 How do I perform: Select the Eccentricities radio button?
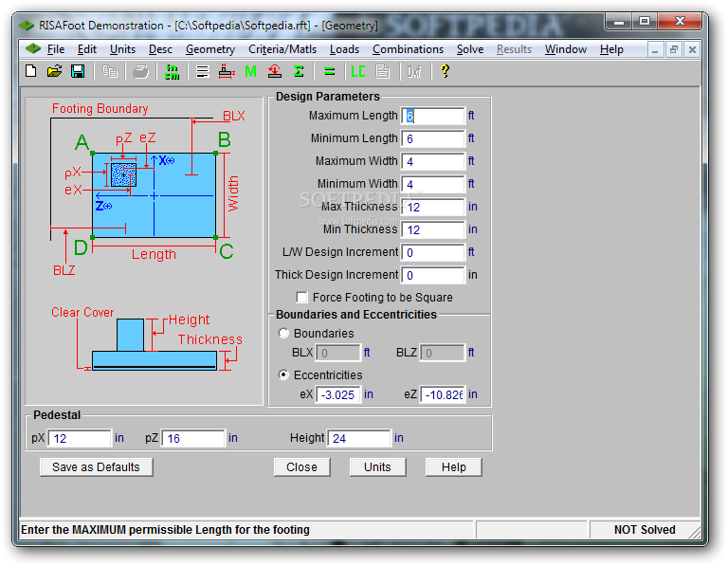coord(283,374)
